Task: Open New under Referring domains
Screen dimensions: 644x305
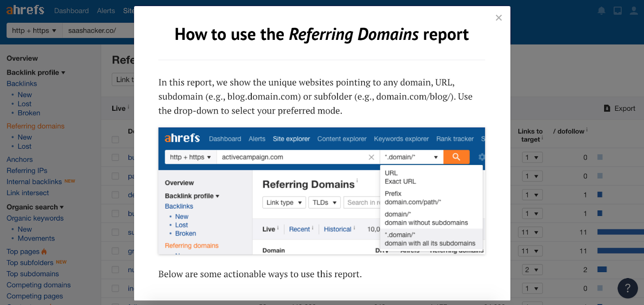Action: click(x=25, y=137)
